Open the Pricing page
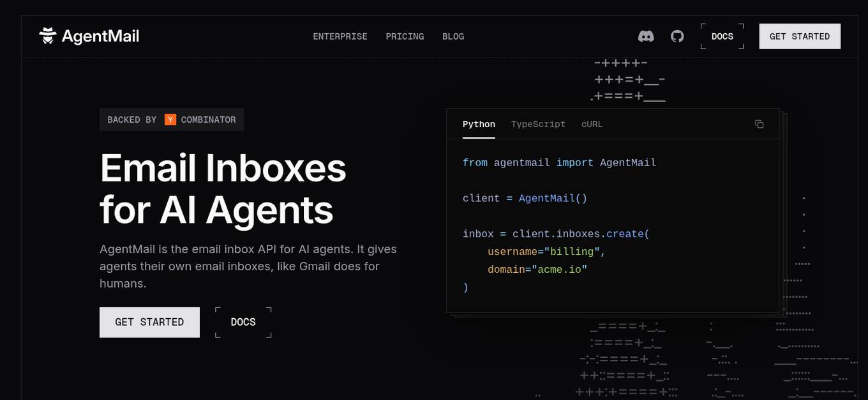Image resolution: width=868 pixels, height=400 pixels. [x=405, y=36]
